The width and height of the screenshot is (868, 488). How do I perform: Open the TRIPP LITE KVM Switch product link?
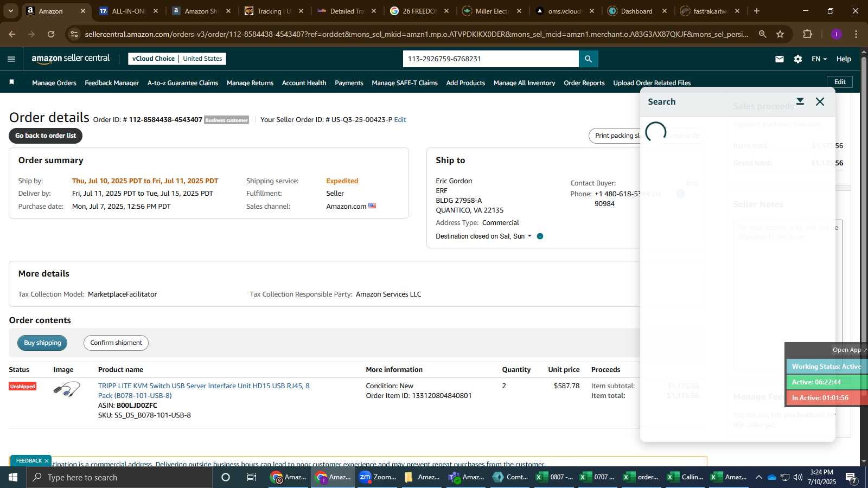pos(204,390)
